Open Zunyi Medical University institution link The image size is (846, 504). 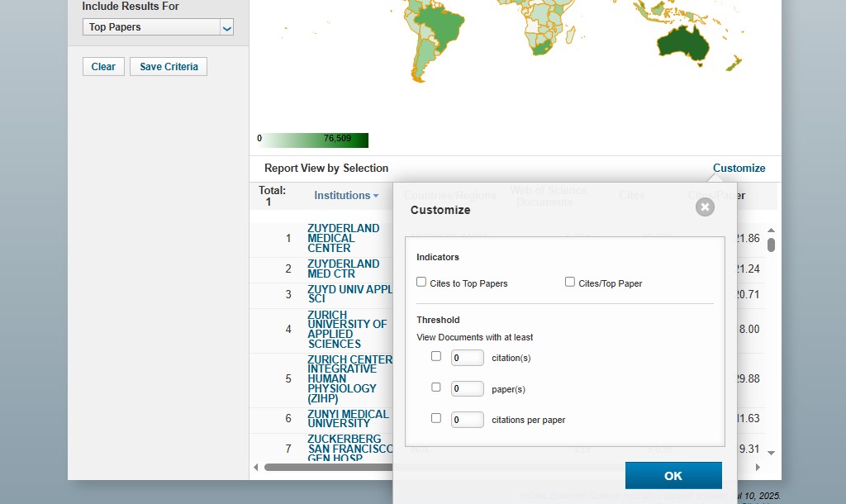(348, 418)
